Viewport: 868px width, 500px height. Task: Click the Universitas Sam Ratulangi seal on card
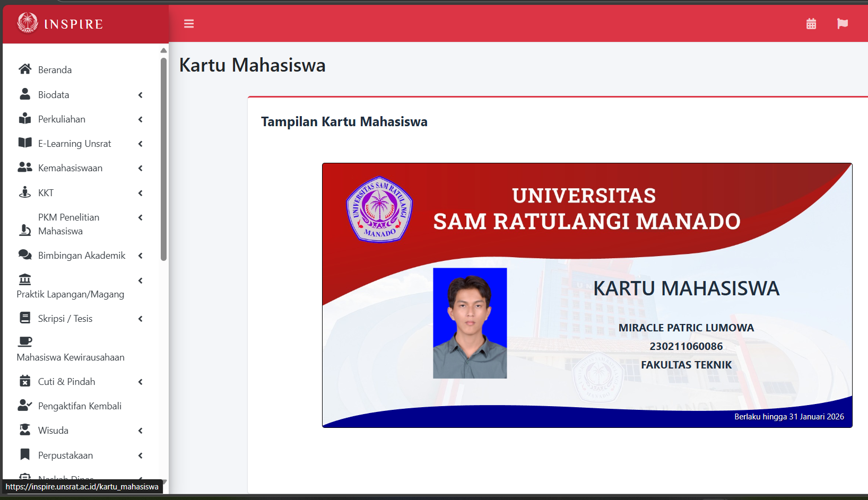(x=379, y=209)
